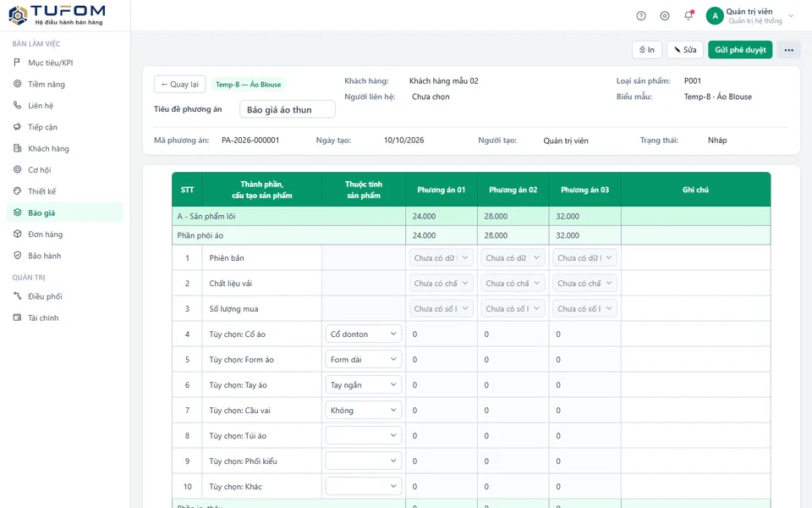Click the Mục tiêu/KPI flag icon
This screenshot has height=508, width=812.
tap(17, 63)
